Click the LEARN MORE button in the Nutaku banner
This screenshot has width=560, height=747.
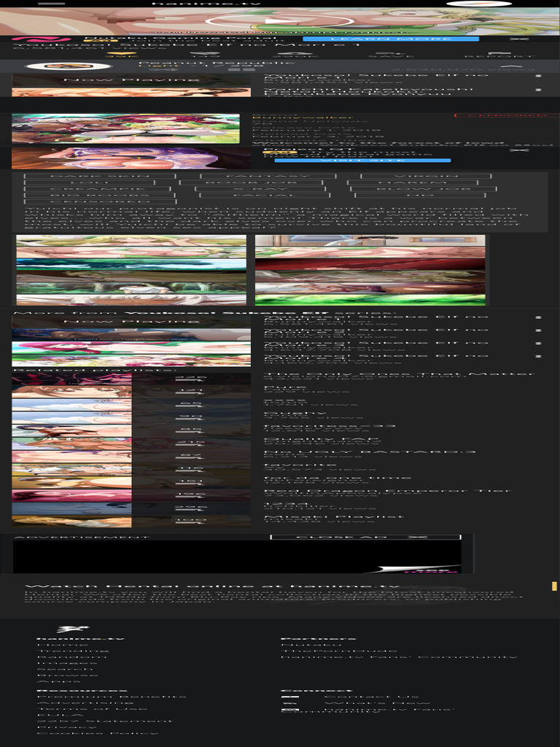click(x=391, y=39)
